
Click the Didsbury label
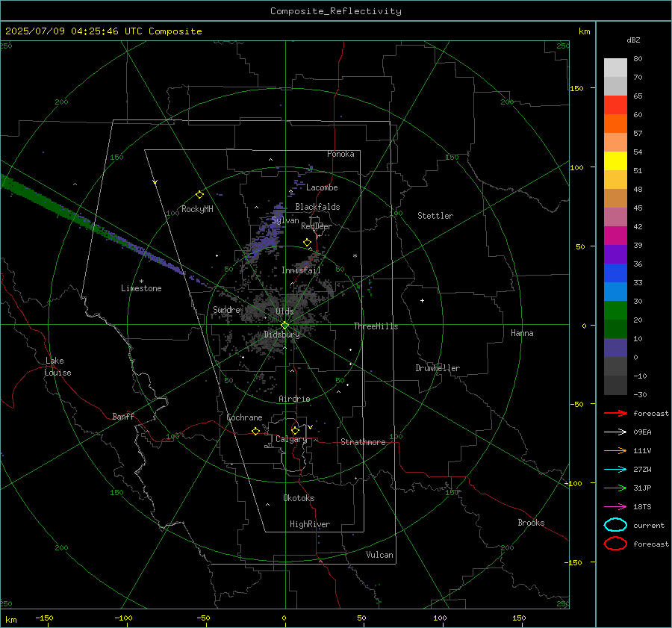coord(281,335)
